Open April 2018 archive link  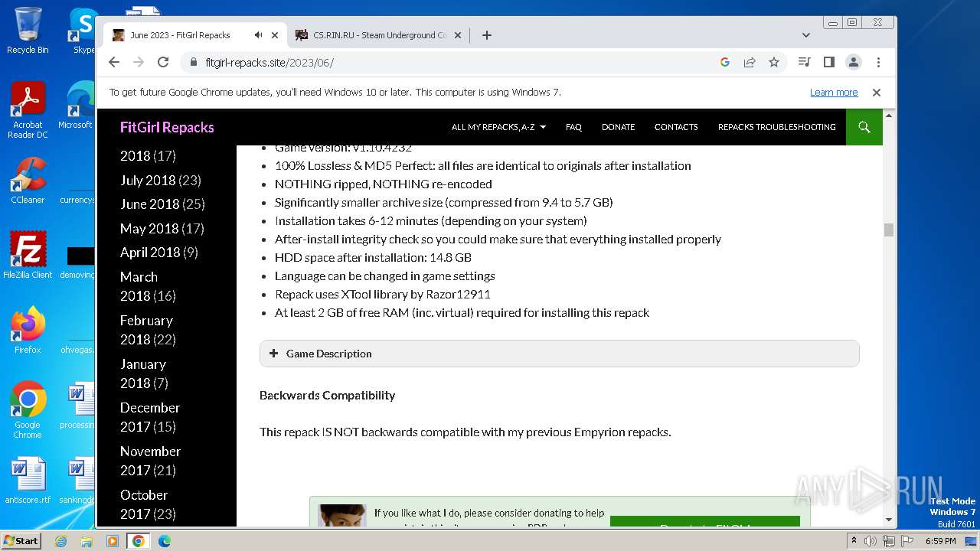[x=149, y=253]
